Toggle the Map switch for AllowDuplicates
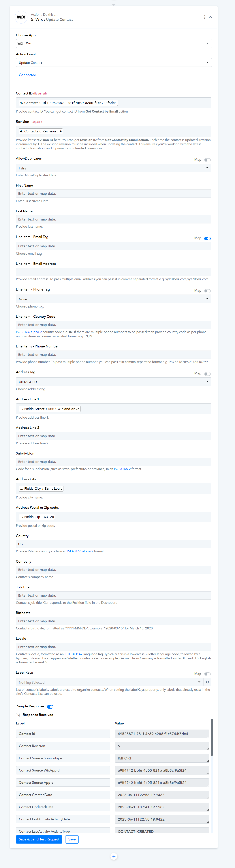The image size is (235, 868). (207, 160)
